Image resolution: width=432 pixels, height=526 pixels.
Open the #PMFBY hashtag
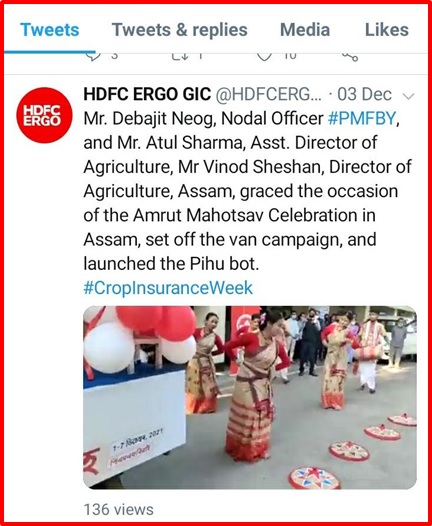coord(362,119)
